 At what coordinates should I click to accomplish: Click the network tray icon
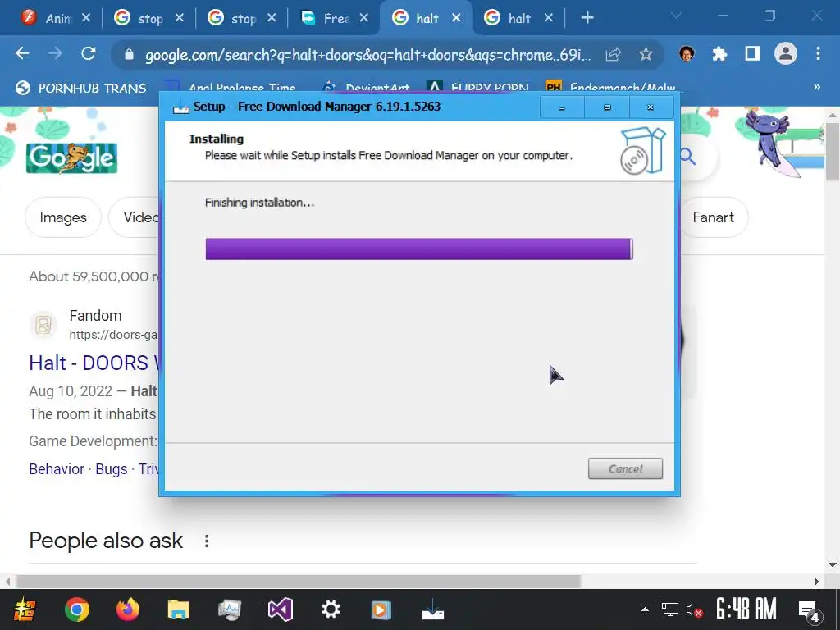click(669, 609)
